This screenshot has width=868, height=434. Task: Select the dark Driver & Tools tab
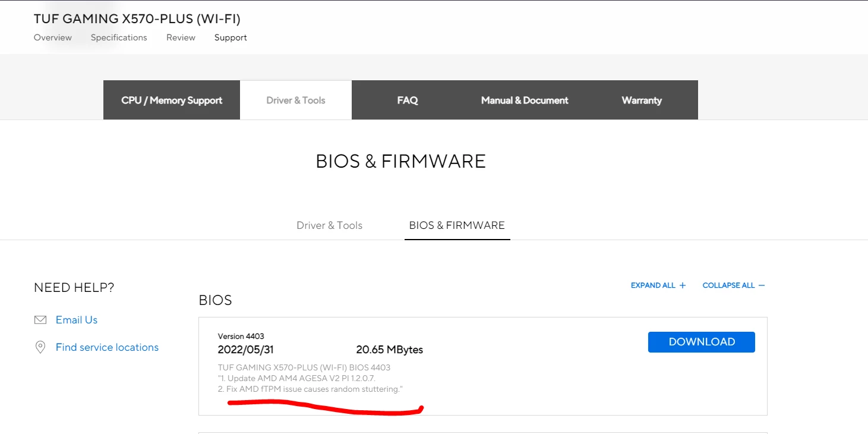tap(296, 100)
